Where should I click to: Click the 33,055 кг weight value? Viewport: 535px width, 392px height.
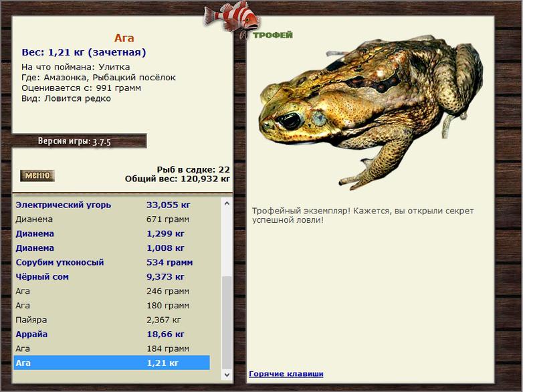tap(169, 205)
